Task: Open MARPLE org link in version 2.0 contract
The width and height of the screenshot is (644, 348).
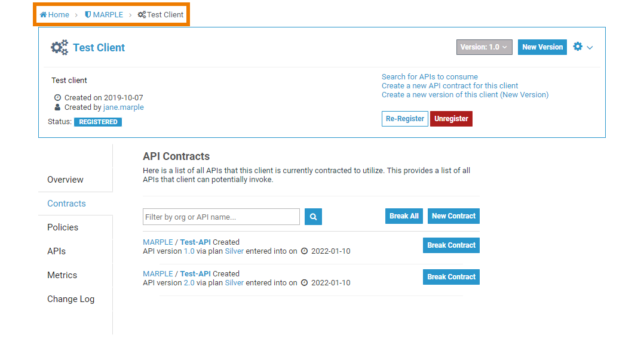Action: [158, 274]
